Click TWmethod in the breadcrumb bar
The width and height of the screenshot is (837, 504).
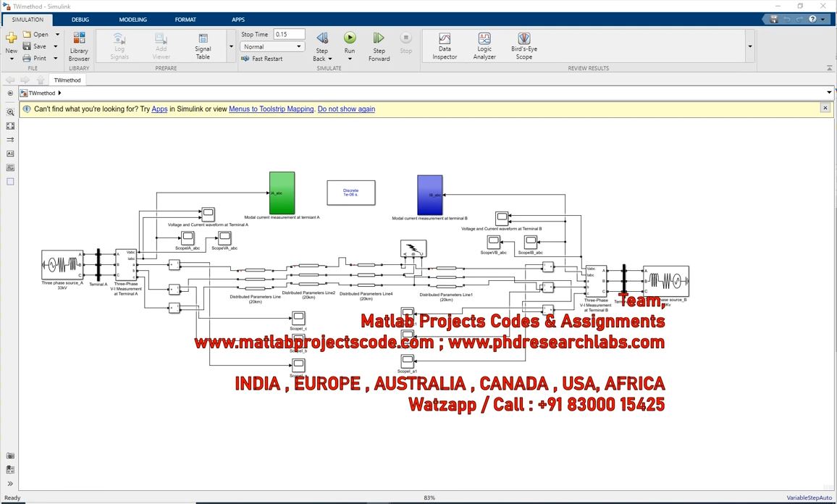tap(42, 93)
